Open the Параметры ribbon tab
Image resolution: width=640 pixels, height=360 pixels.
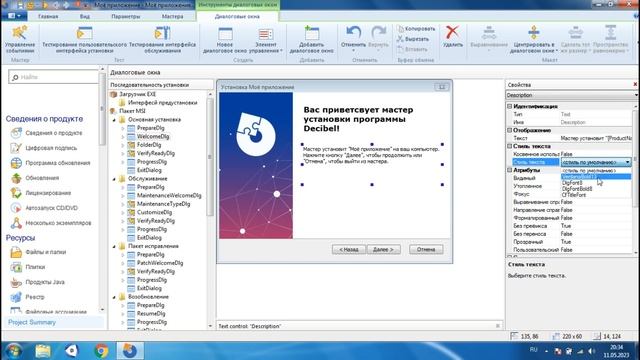[x=126, y=17]
